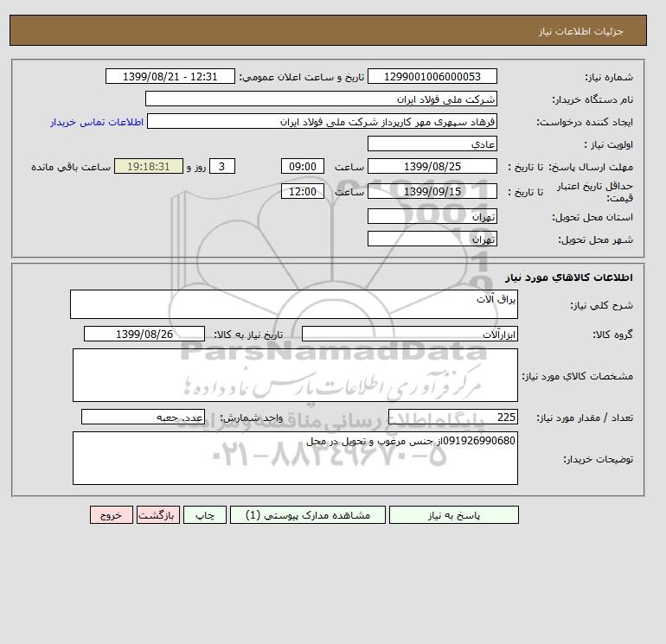This screenshot has height=644, width=666.
Task: Click unit field عدد، جعبه
Action: tap(143, 418)
